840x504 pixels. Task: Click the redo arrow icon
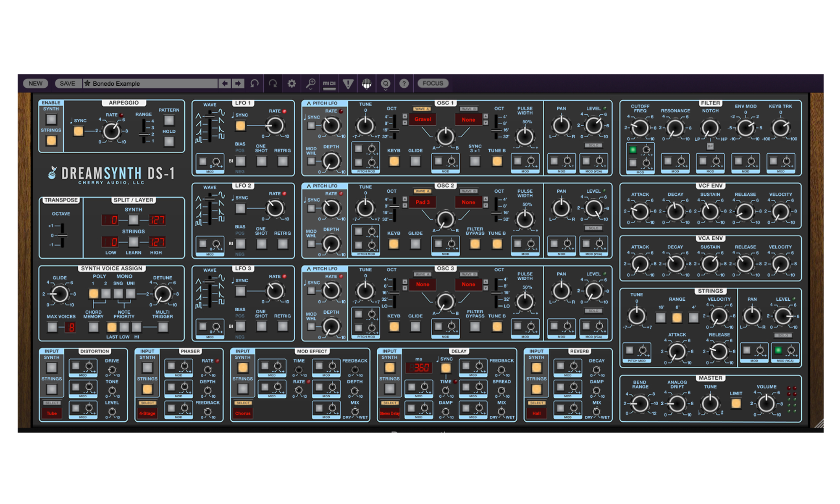click(273, 84)
